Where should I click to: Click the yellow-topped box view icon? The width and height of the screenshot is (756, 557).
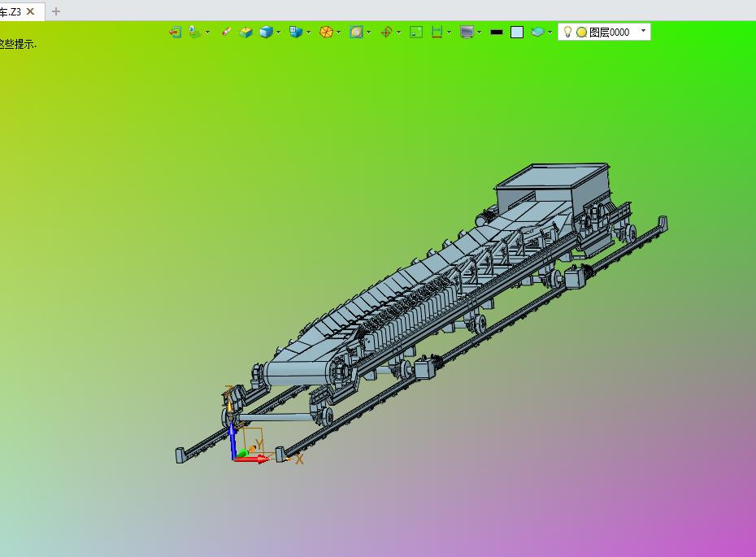click(245, 32)
